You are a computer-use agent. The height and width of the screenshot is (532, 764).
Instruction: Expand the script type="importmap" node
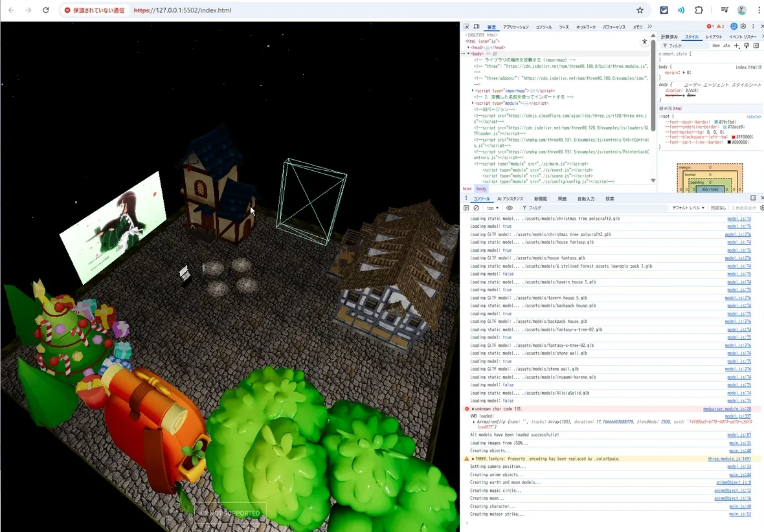pyautogui.click(x=473, y=91)
